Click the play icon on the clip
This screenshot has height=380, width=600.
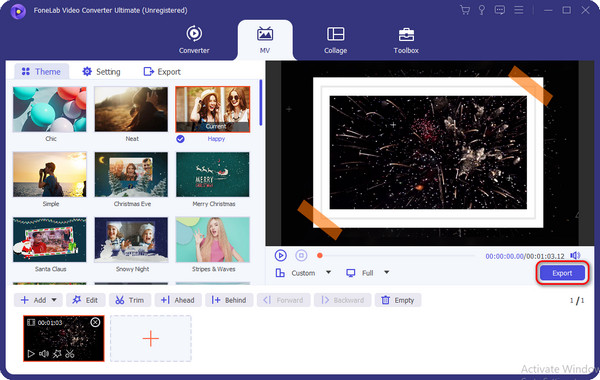click(31, 354)
